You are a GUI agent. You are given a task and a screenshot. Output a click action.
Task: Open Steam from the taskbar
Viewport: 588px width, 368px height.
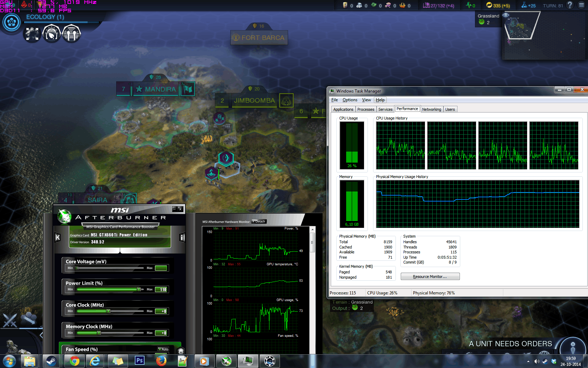click(x=52, y=361)
